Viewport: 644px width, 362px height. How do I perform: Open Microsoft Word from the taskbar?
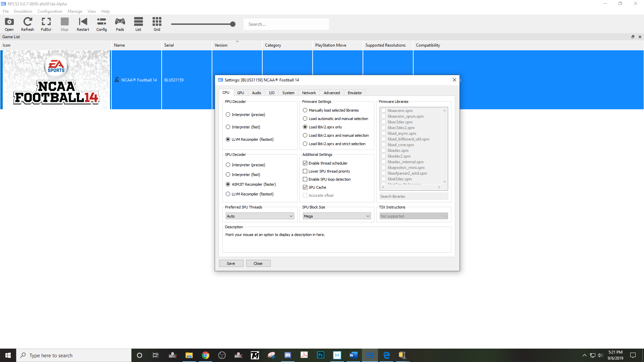(x=354, y=355)
